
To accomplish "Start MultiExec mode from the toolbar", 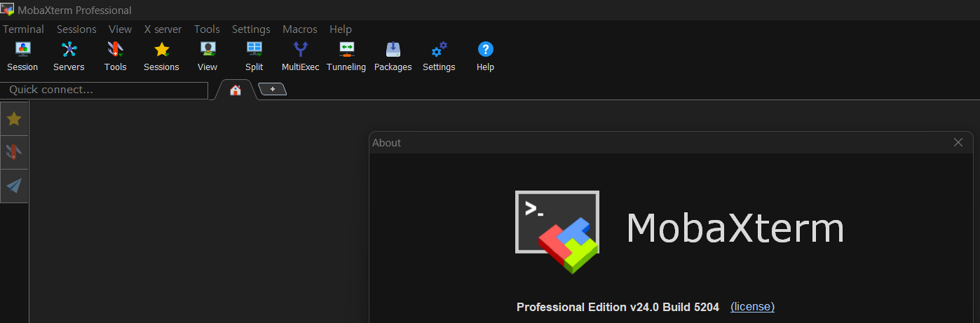I will pos(300,56).
